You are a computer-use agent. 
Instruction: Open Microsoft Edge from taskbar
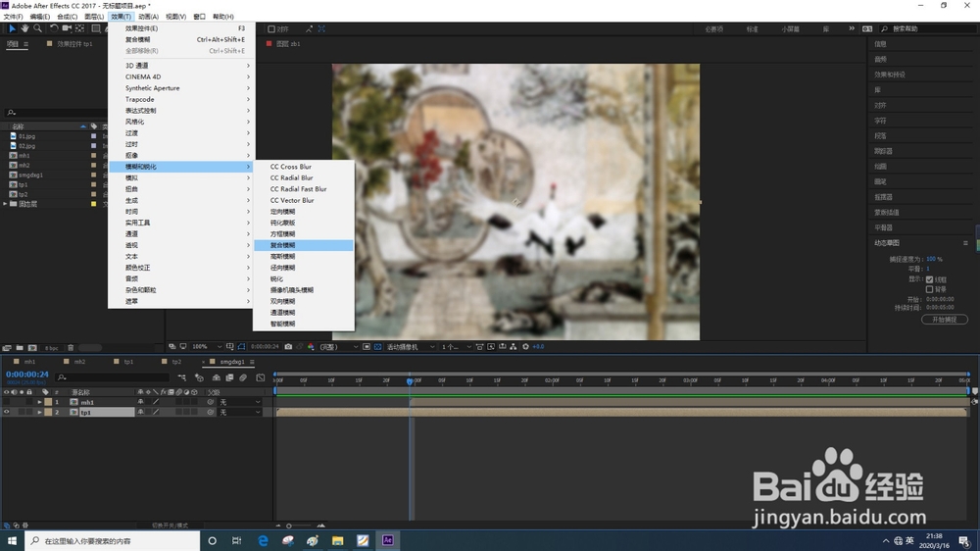tap(263, 540)
